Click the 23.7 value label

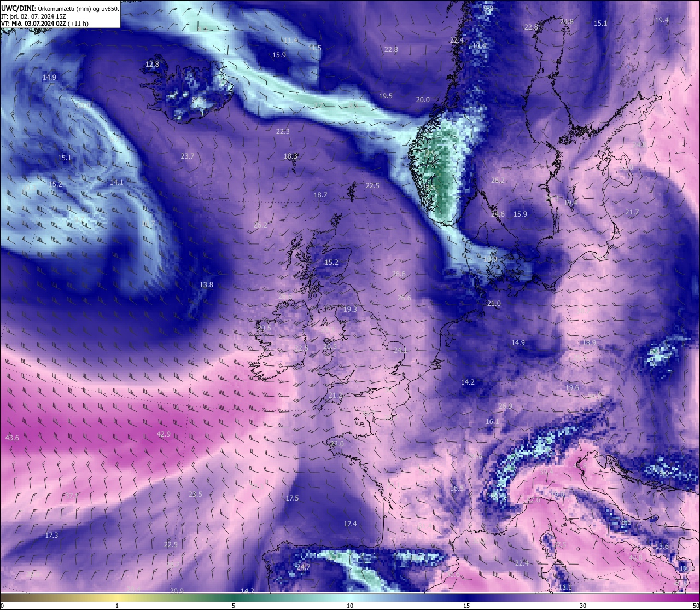[188, 156]
